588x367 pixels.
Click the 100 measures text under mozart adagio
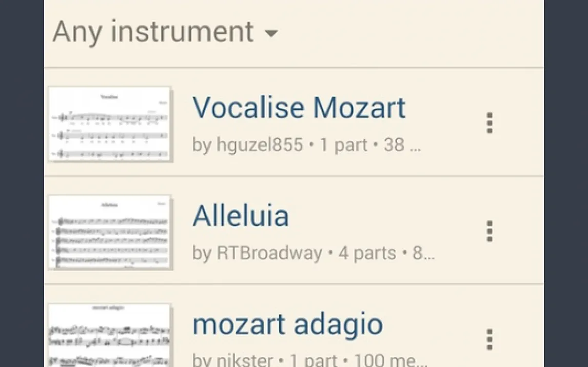pyautogui.click(x=390, y=360)
